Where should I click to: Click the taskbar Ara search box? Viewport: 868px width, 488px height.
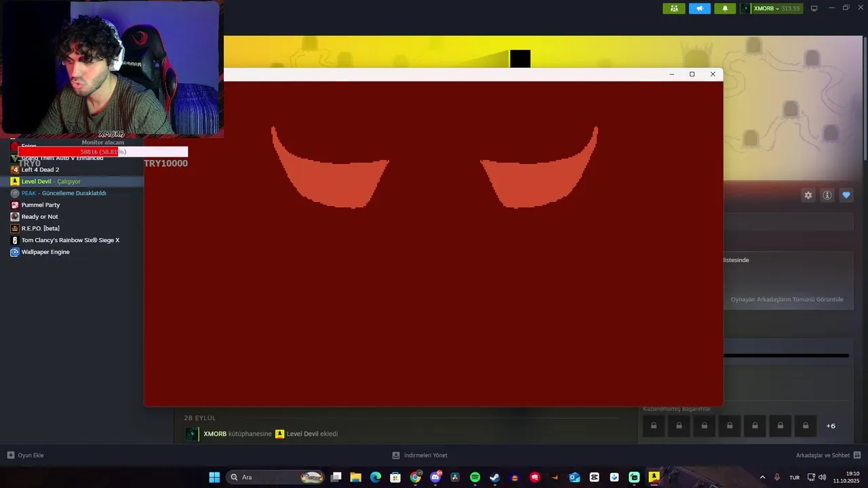[x=275, y=477]
